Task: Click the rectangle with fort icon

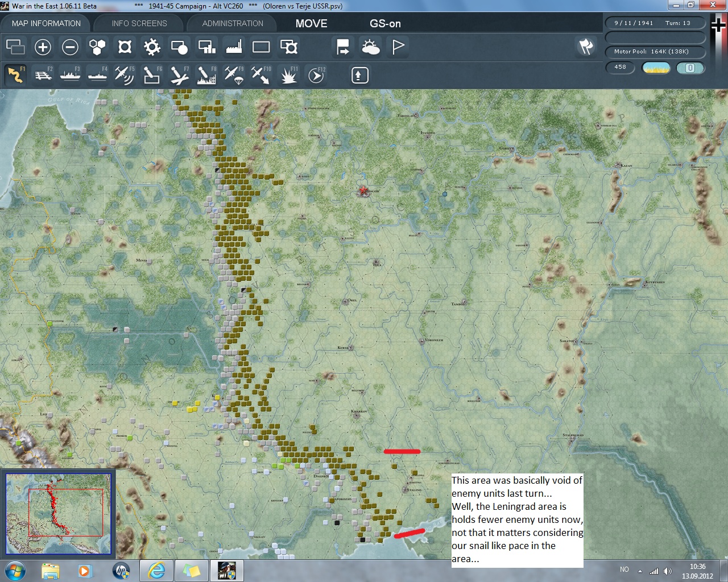Action: (288, 47)
